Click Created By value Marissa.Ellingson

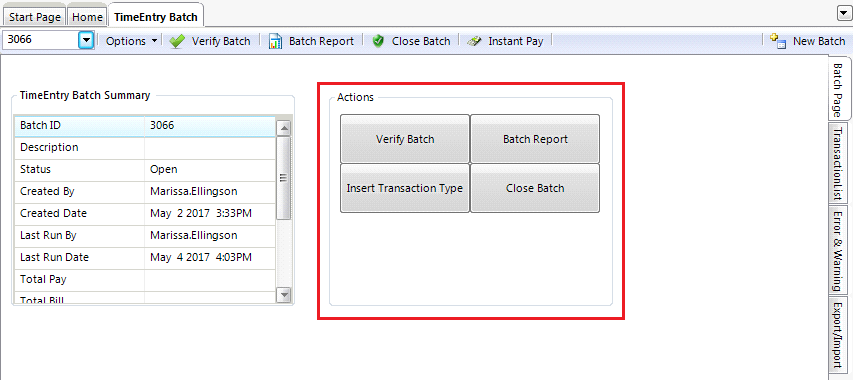tap(194, 191)
